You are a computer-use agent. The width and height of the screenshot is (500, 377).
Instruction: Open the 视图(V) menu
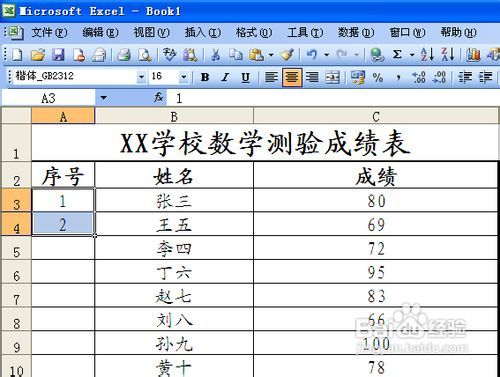tap(152, 33)
